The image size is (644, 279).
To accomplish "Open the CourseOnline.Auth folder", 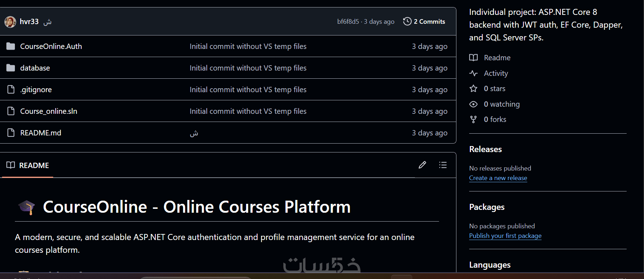I will pos(51,46).
